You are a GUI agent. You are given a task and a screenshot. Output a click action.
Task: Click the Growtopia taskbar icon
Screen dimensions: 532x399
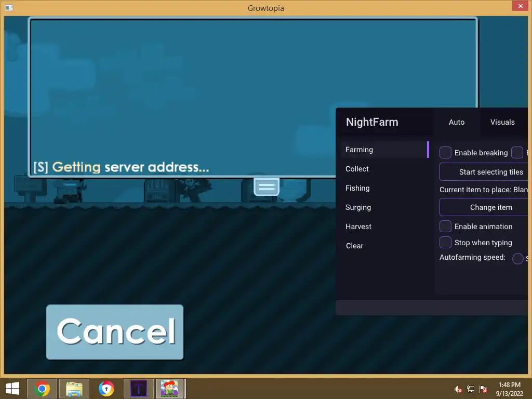point(170,389)
